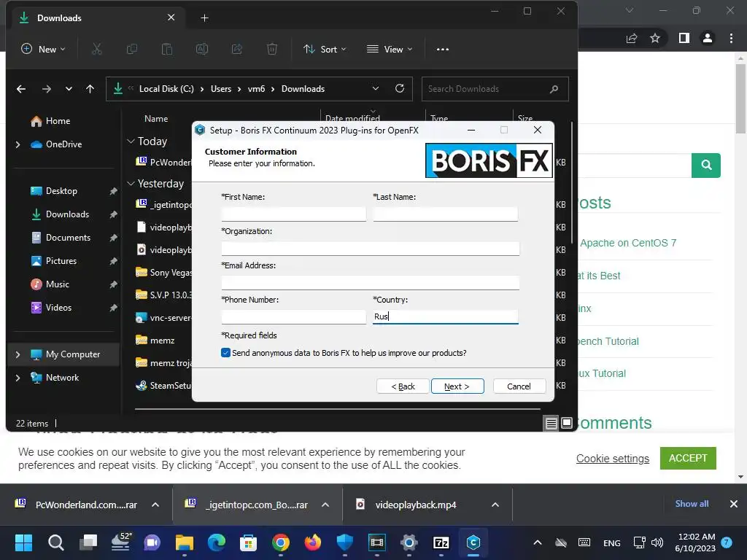
Task: Click Show all downloads link
Action: pyautogui.click(x=692, y=504)
